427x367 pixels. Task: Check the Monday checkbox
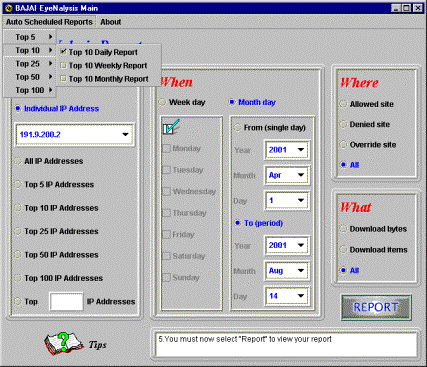166,149
